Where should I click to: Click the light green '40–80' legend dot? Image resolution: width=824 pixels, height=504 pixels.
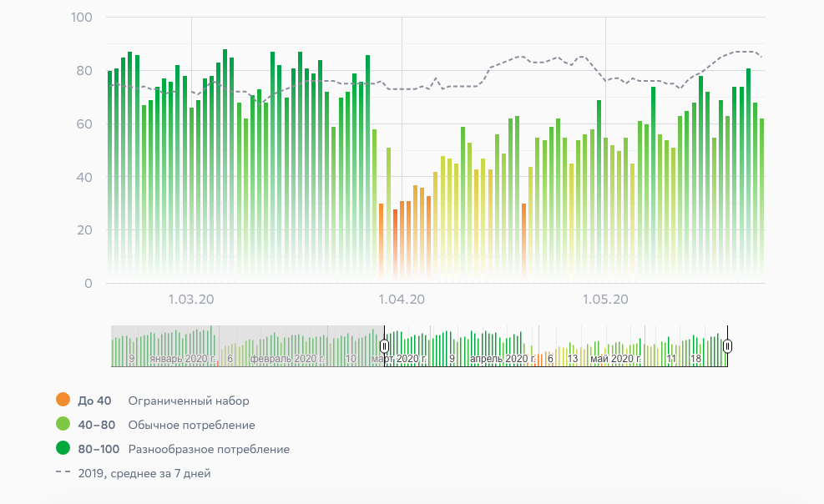pos(63,425)
